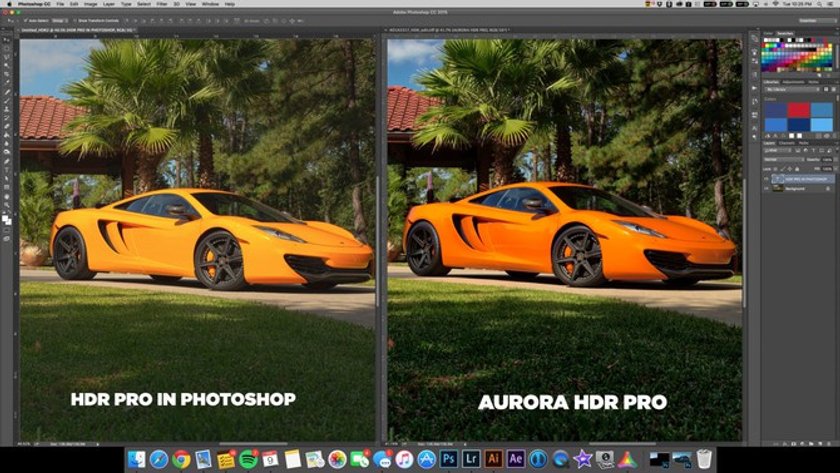Hide the HDR PRO IN PHOTOSHOP layer
This screenshot has height=473, width=840.
tap(766, 179)
